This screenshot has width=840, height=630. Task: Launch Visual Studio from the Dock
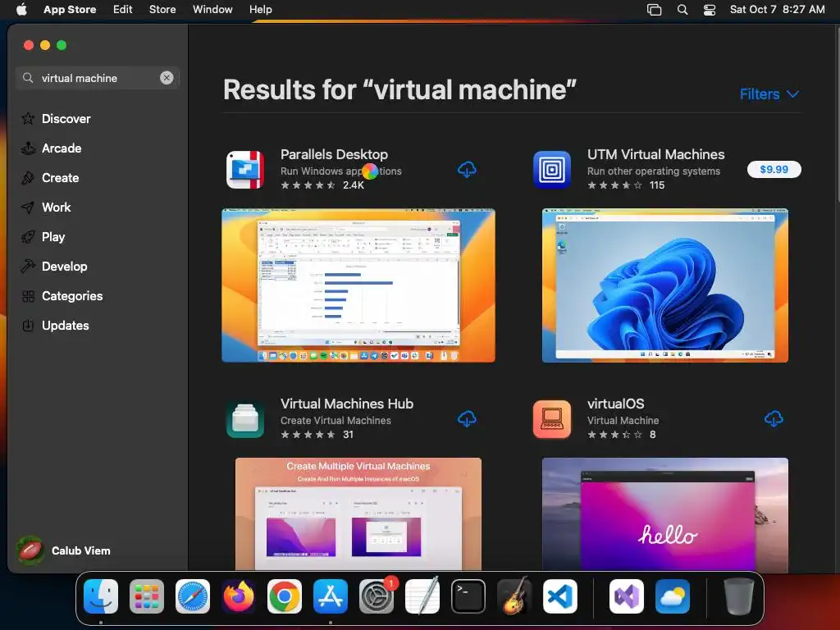pyautogui.click(x=626, y=596)
